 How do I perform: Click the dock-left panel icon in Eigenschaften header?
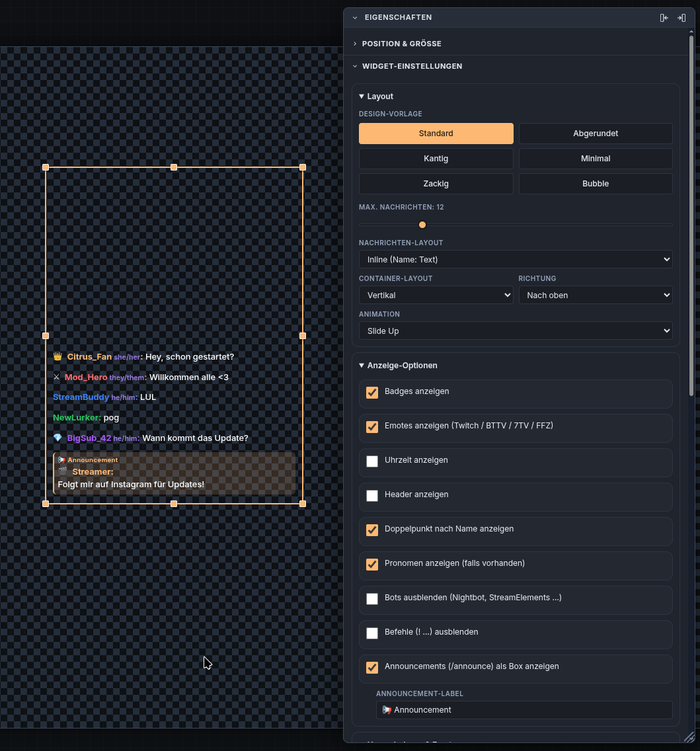point(664,18)
